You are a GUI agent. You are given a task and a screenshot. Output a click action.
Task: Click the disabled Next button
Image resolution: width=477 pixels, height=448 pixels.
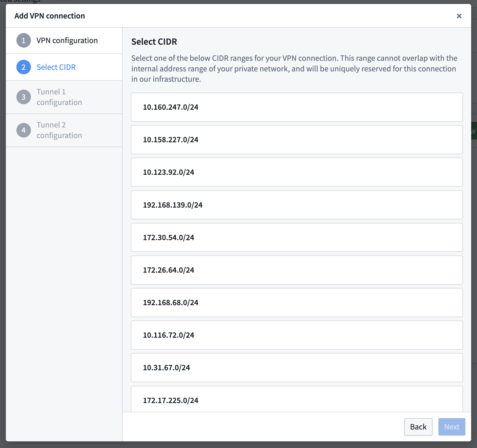click(x=452, y=427)
